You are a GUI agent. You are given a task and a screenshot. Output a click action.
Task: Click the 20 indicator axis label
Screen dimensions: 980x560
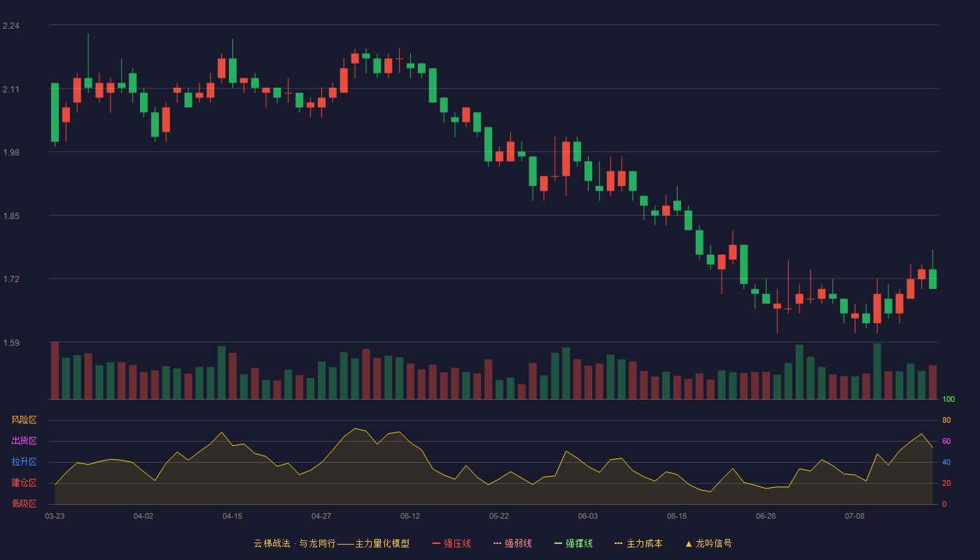click(x=946, y=484)
